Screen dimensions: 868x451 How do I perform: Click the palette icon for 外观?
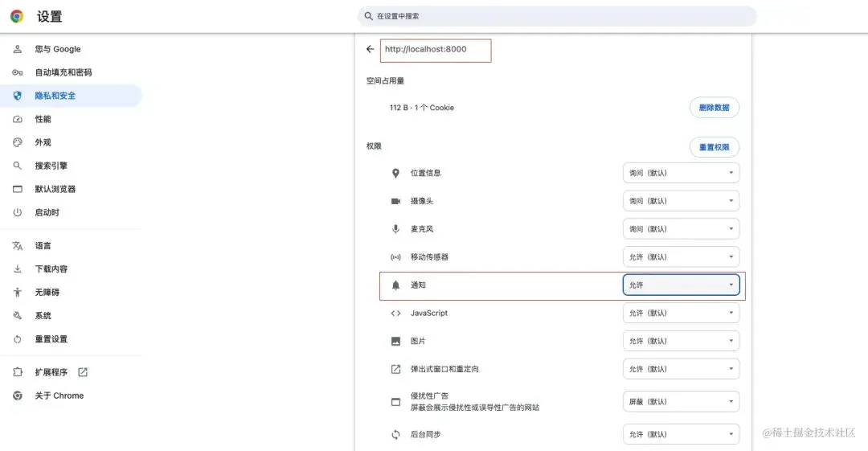coord(18,142)
